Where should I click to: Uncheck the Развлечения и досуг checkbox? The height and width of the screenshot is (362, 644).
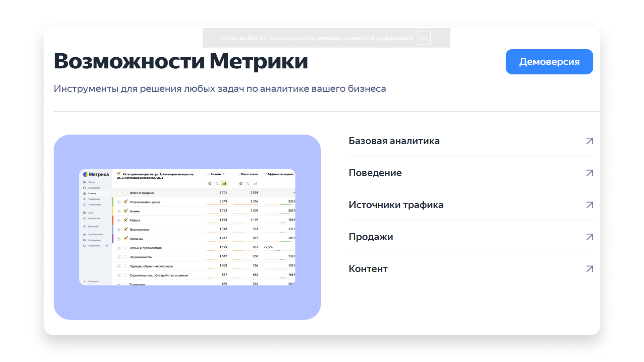click(x=126, y=202)
